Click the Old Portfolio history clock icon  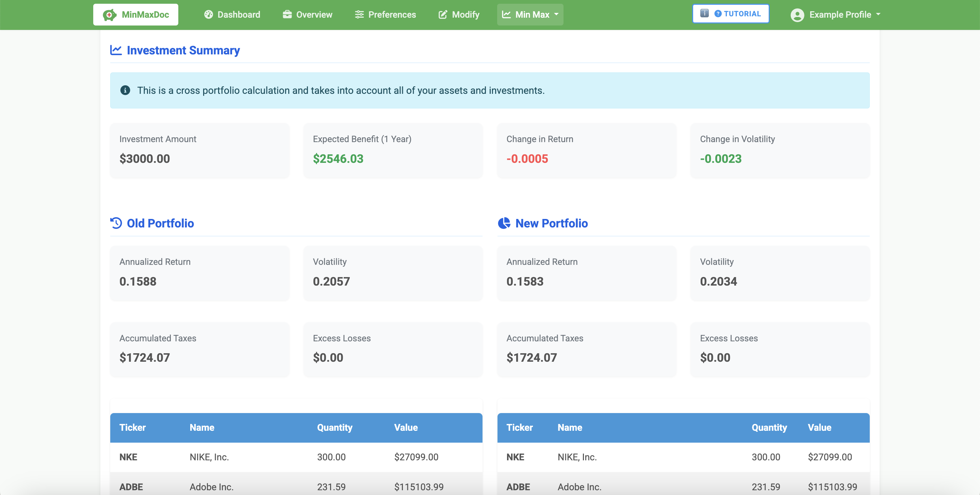116,223
